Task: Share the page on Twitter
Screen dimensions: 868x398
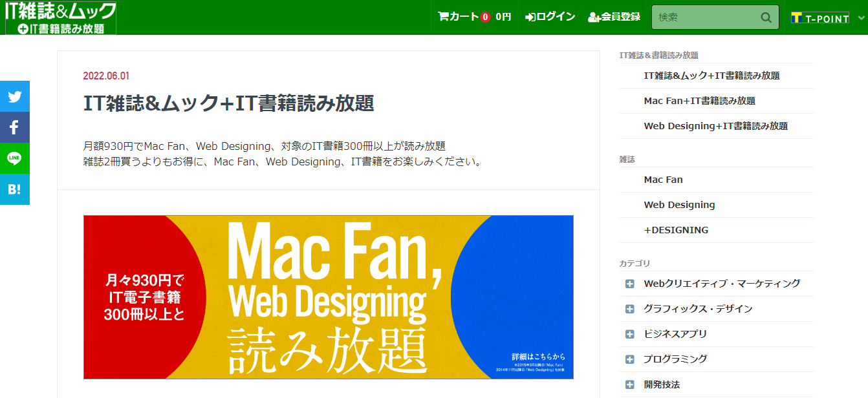Action: click(x=14, y=96)
